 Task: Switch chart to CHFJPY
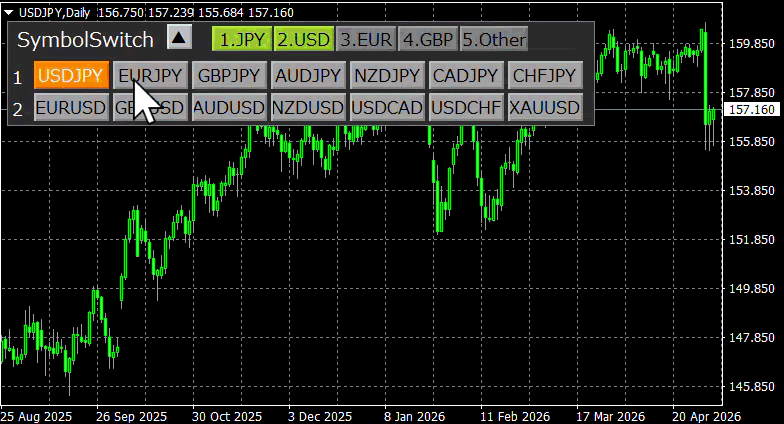(x=545, y=76)
